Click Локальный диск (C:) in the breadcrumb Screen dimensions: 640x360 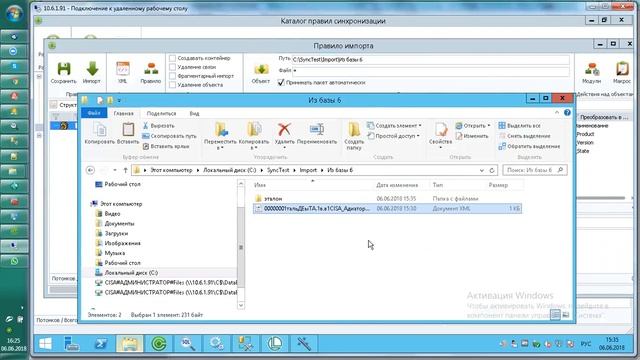coord(229,170)
